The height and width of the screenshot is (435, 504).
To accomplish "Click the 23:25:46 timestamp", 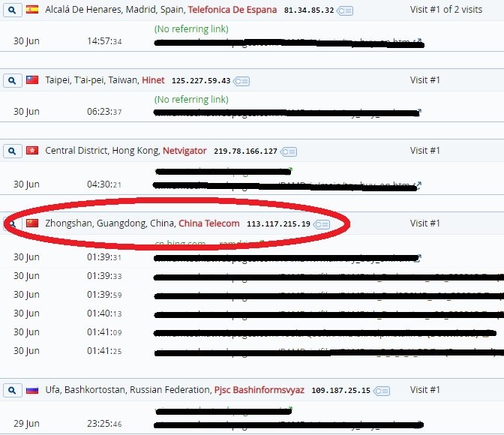I will click(x=104, y=424).
